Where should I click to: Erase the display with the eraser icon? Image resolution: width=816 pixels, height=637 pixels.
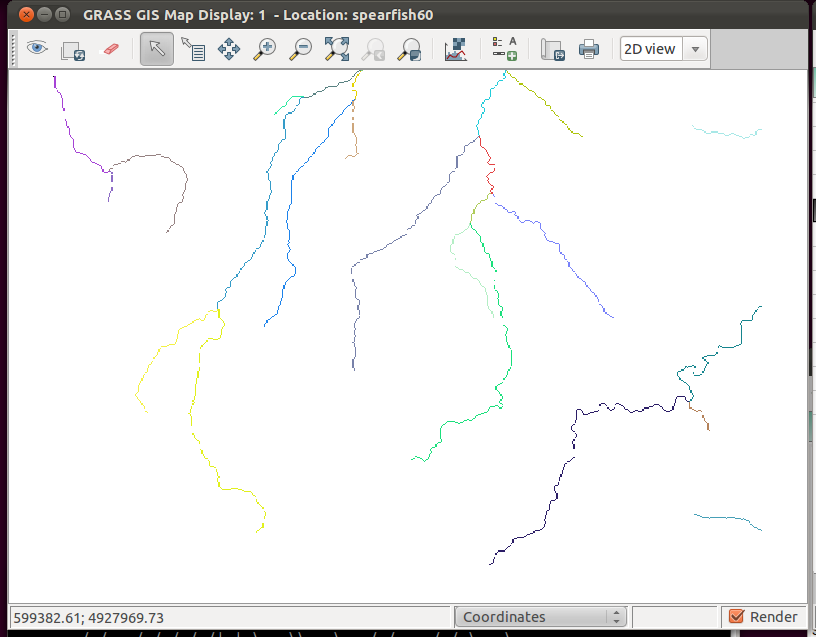pyautogui.click(x=110, y=49)
